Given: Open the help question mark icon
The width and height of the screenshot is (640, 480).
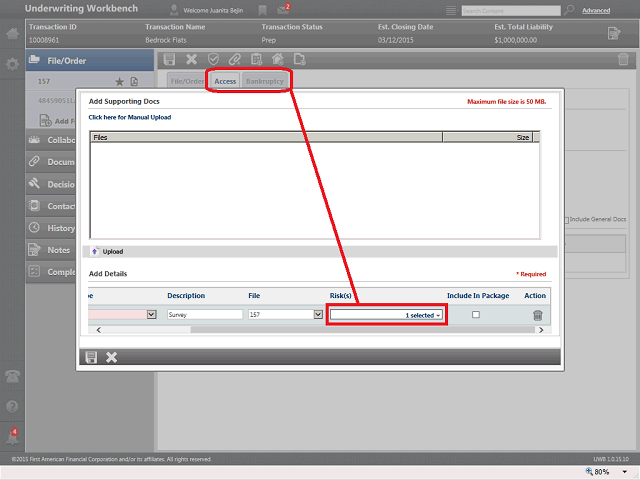Looking at the screenshot, I should (12, 406).
